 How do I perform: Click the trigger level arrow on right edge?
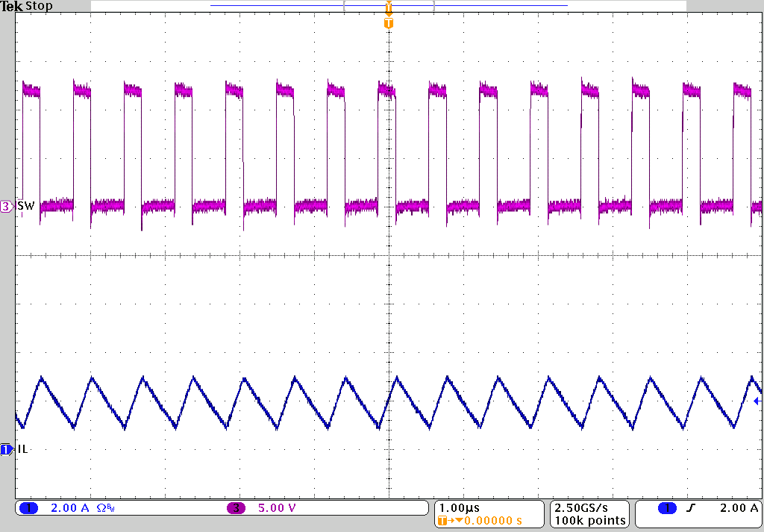click(x=757, y=401)
